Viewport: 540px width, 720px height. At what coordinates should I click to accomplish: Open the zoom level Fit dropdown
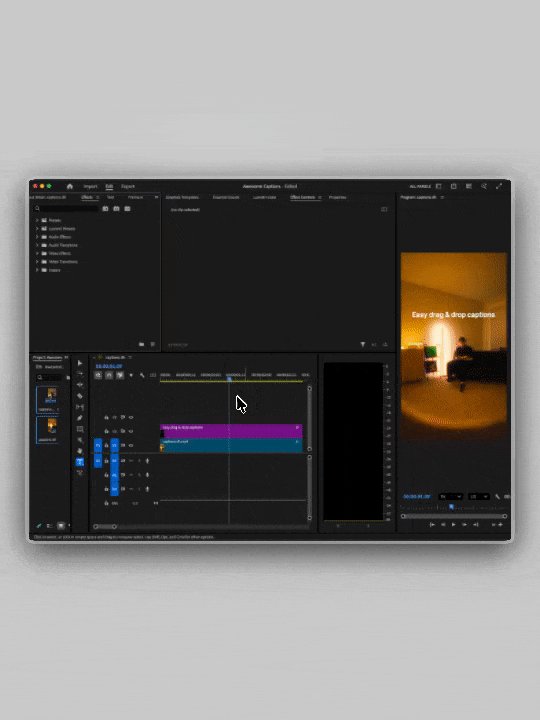click(x=450, y=496)
